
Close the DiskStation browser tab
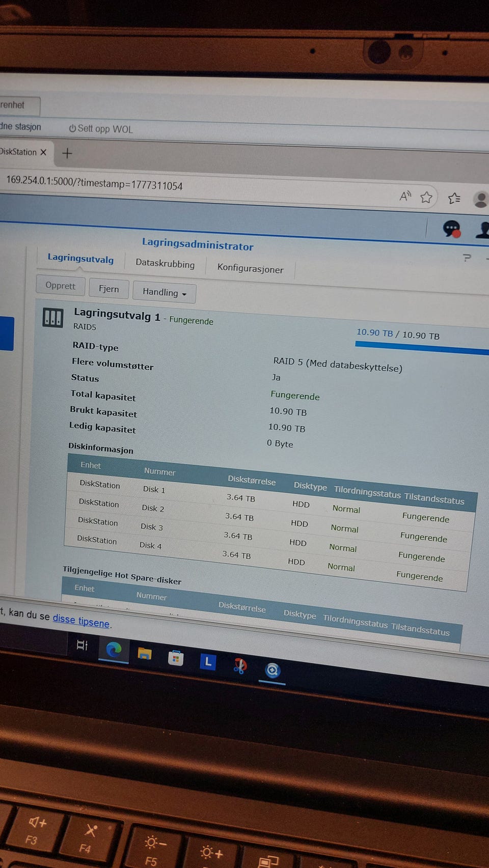click(x=43, y=152)
